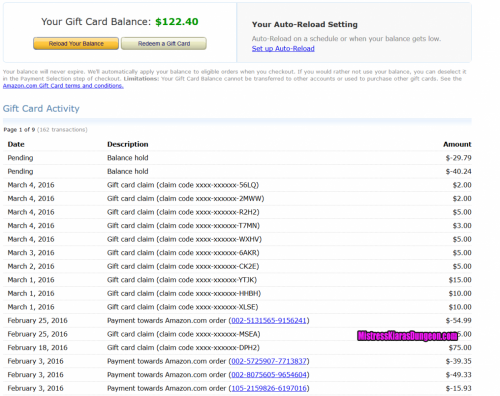This screenshot has width=500, height=396.
Task: Open order 002-5131565-9156241 link
Action: [x=269, y=321]
